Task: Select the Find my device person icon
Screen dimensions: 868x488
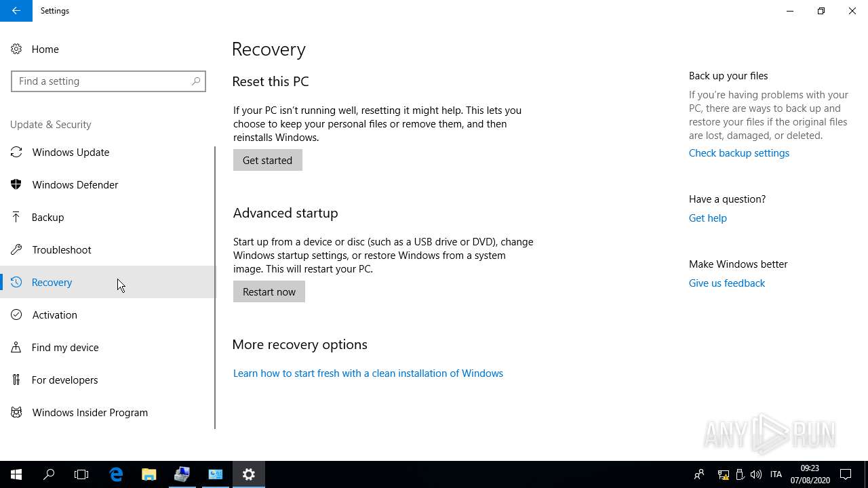Action: (x=16, y=347)
